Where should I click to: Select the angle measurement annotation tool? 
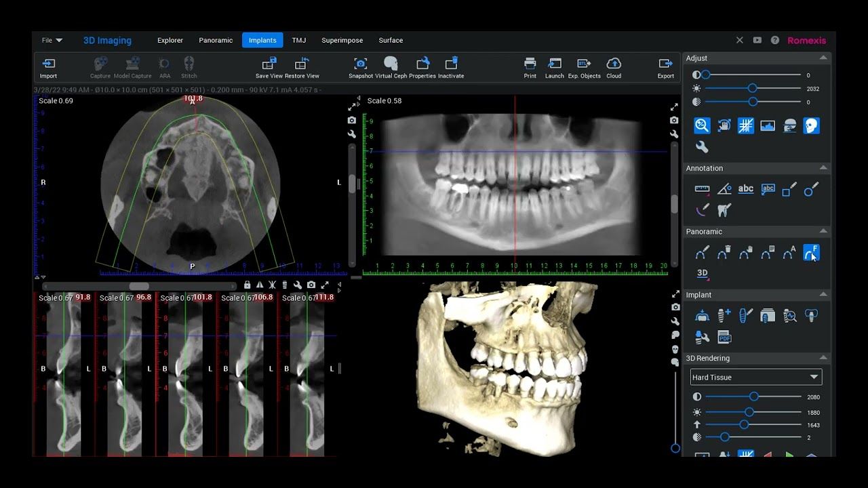coord(724,190)
